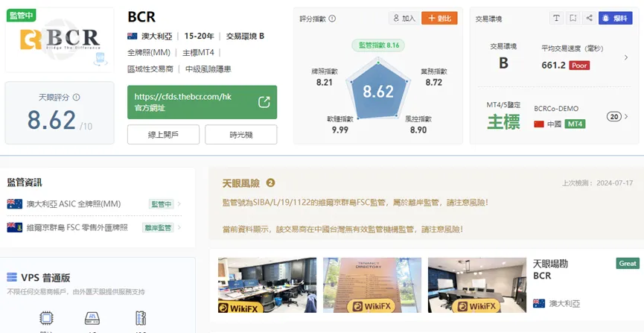Image resolution: width=644 pixels, height=333 pixels.
Task: Click 牌照指數 8.21 value
Action: pos(325,82)
